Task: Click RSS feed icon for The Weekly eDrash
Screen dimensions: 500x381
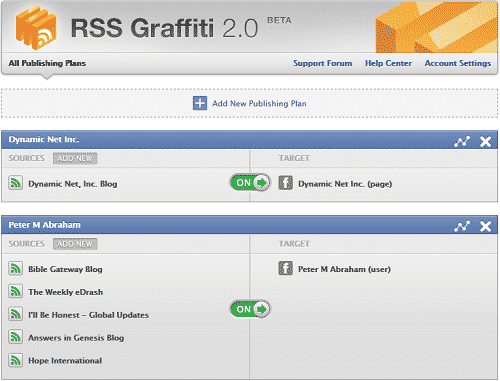Action: [15, 291]
